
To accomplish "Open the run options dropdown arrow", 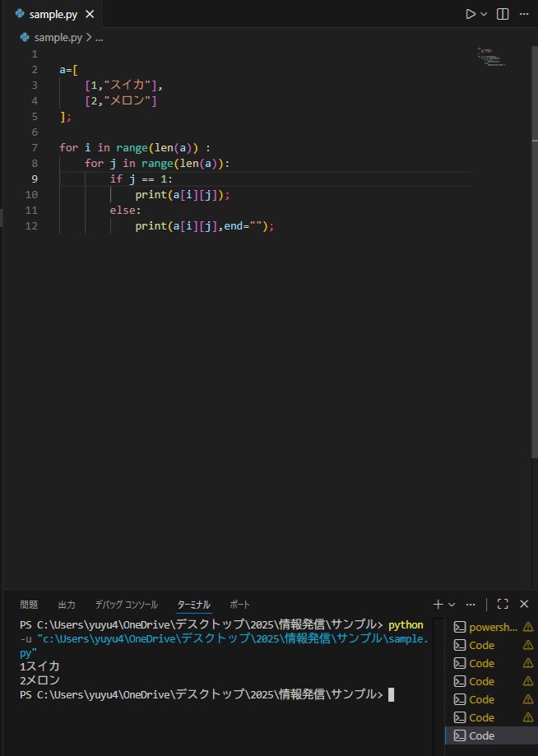I will (484, 14).
